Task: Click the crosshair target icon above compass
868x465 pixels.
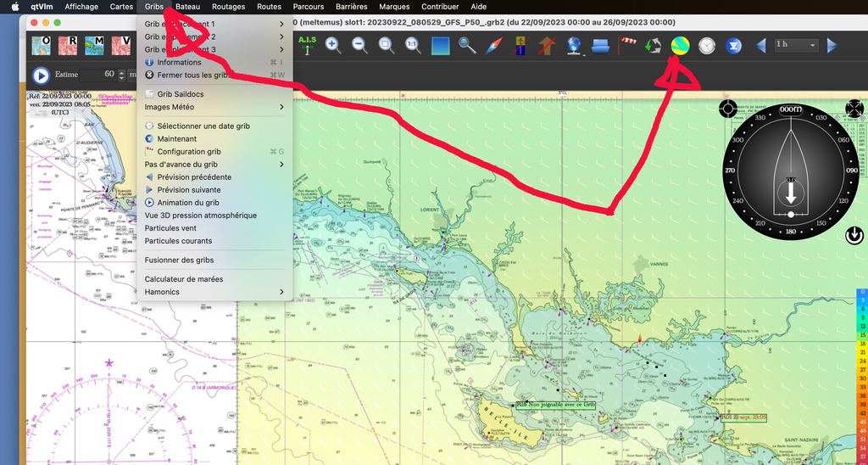Action: pos(726,108)
